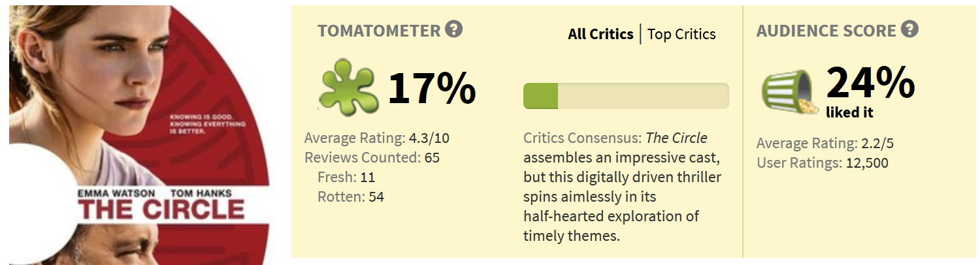Click the 17% Tomatometer score
Screen dimensions: 980x265
tap(431, 89)
